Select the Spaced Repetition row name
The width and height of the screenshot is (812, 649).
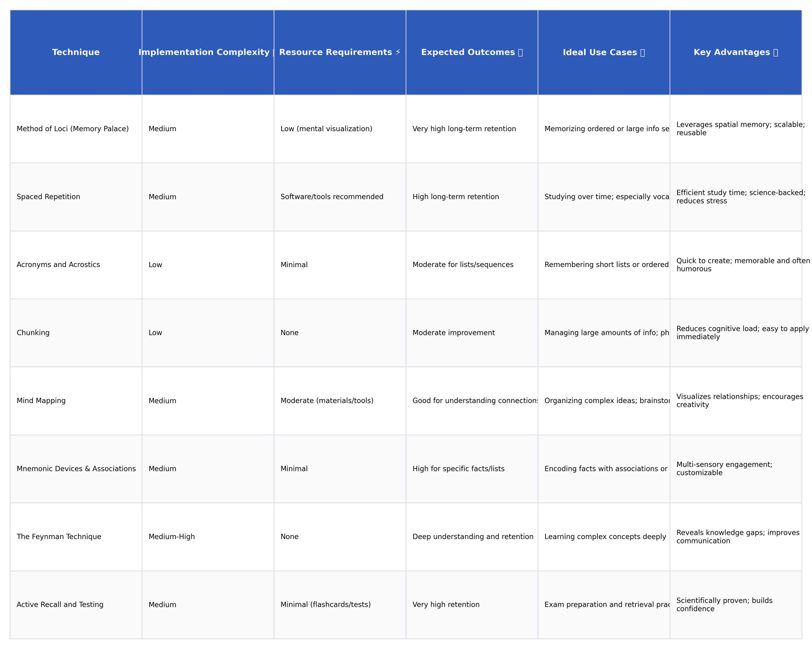[x=49, y=197]
